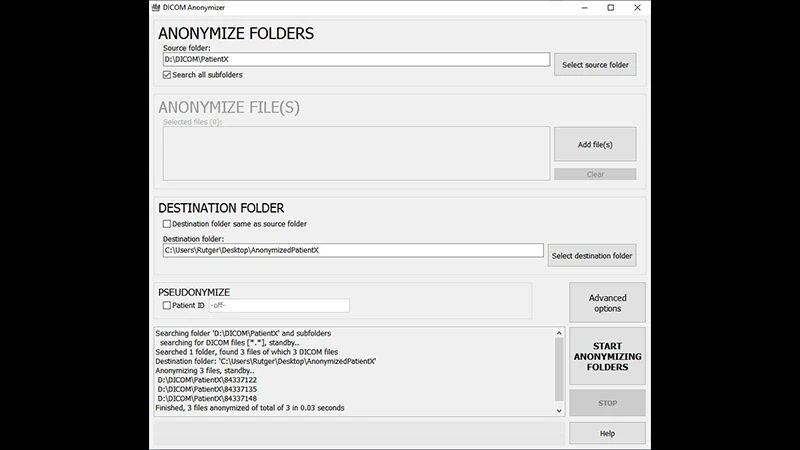Screen dimensions: 800x450
Task: Enable Destination folder same as source folder
Action: point(167,224)
